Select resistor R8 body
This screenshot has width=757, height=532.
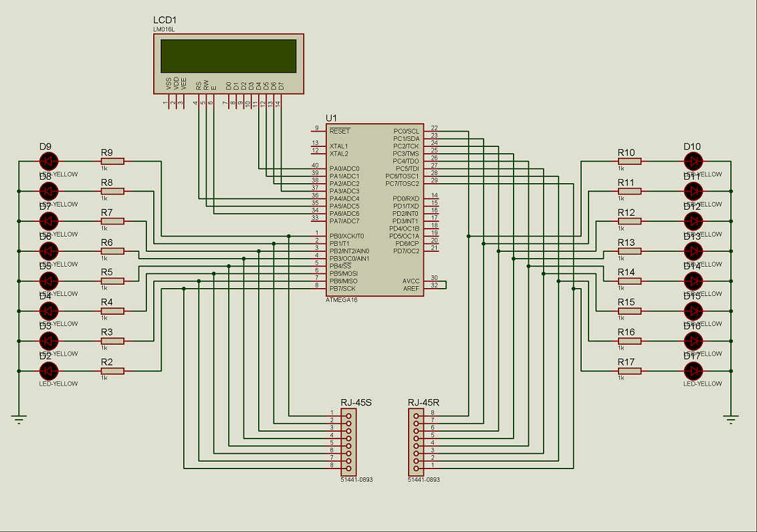112,192
